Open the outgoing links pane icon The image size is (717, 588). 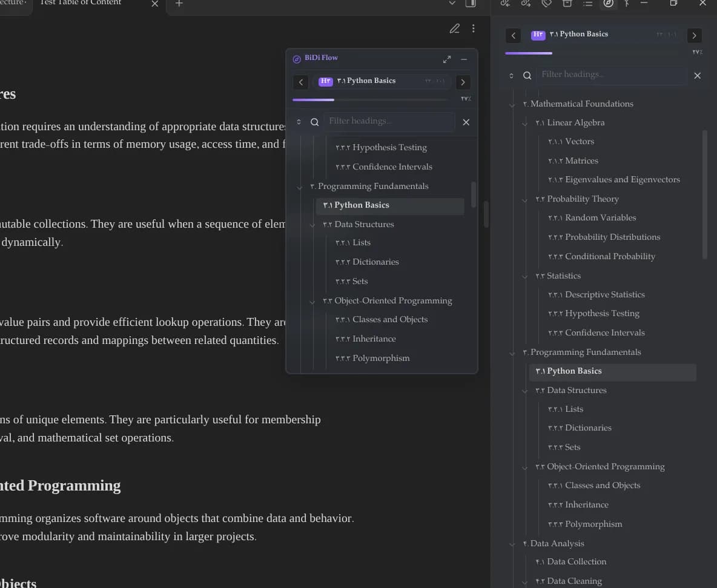(526, 3)
